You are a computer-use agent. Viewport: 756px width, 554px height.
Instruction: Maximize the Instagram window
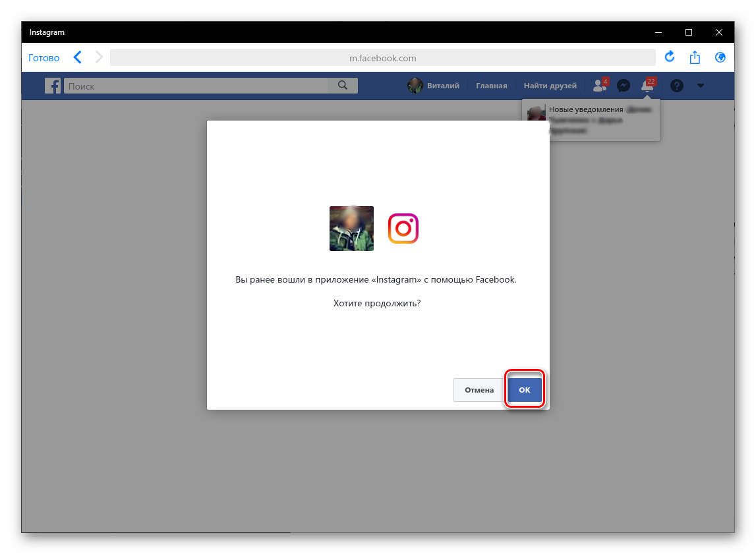click(689, 32)
